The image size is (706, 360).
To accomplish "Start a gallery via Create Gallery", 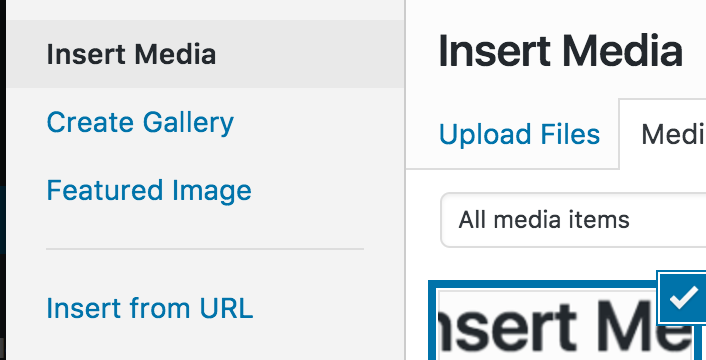I will point(140,122).
